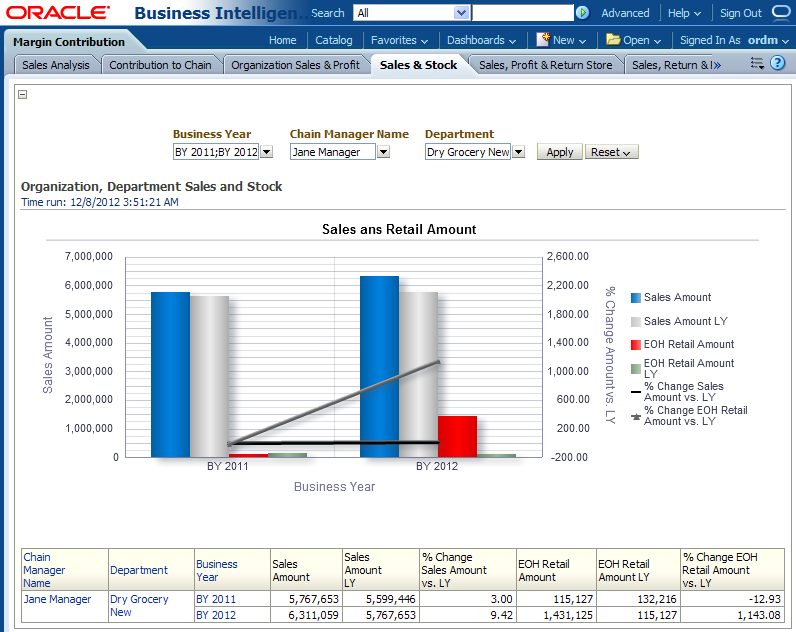Screen dimensions: 796x632
Task: Expand the Chain Manager Name dropdown
Action: pos(383,152)
